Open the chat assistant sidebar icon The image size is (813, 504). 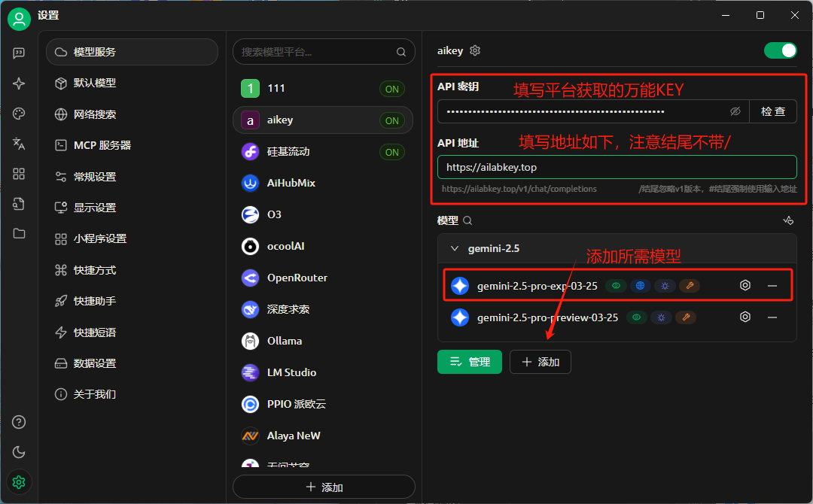[19, 53]
